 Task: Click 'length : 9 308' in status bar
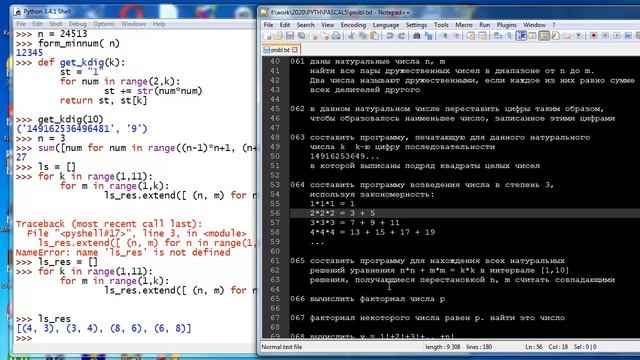(442, 347)
